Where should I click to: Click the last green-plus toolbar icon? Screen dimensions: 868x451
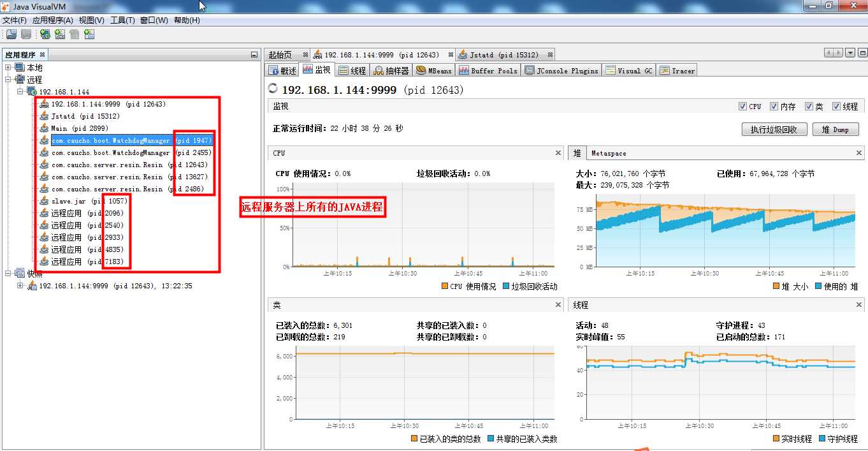[x=89, y=34]
